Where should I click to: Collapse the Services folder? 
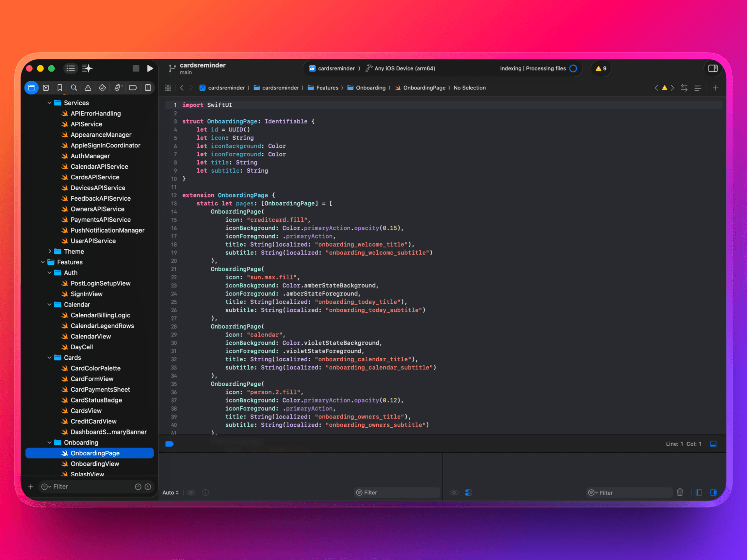pos(49,103)
